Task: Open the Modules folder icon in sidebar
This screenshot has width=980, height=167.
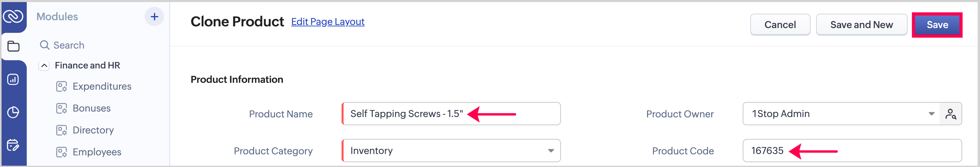Action: pos(13,46)
